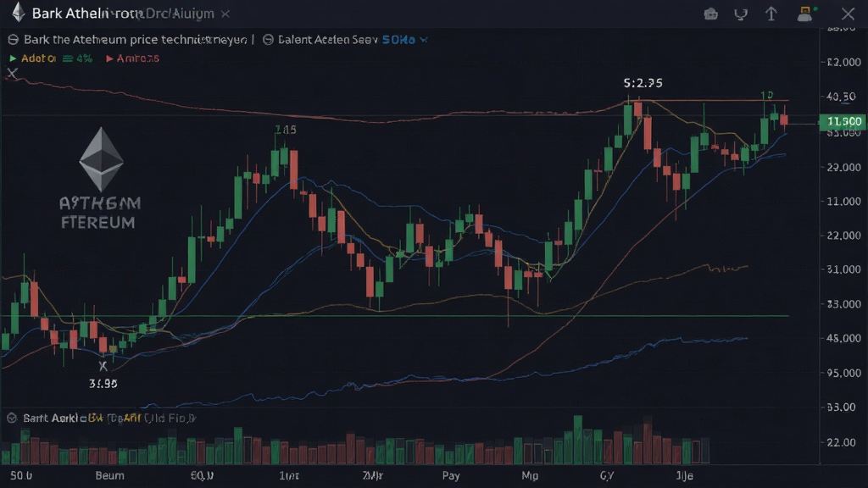
Task: Click the 45.000 price axis label
Action: pos(843,338)
